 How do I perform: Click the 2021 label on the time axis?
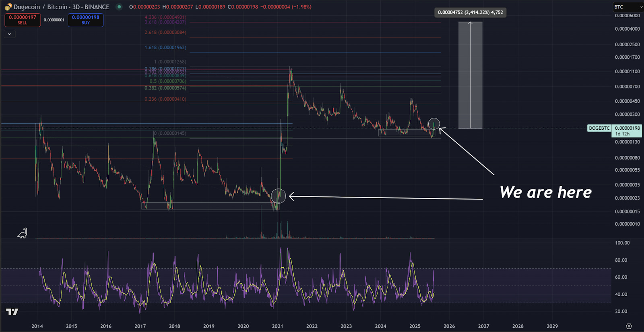pos(277,326)
